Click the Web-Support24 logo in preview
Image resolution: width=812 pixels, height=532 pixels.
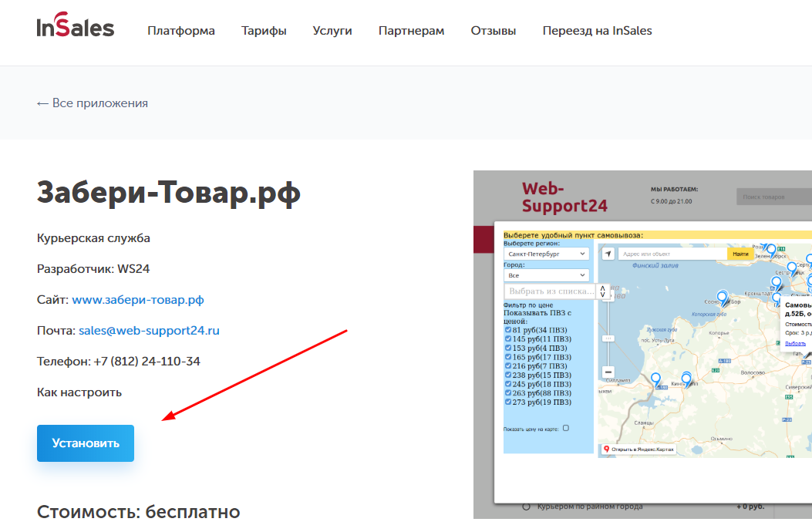pyautogui.click(x=564, y=197)
